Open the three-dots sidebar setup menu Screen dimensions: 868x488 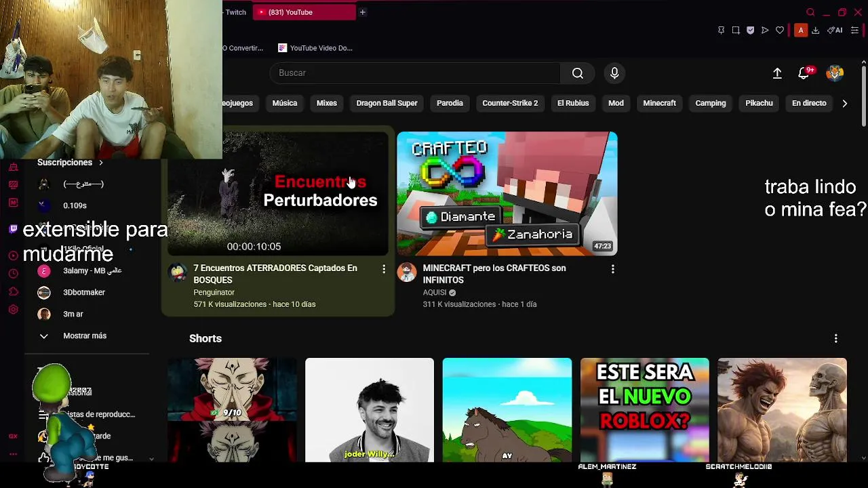point(13,453)
